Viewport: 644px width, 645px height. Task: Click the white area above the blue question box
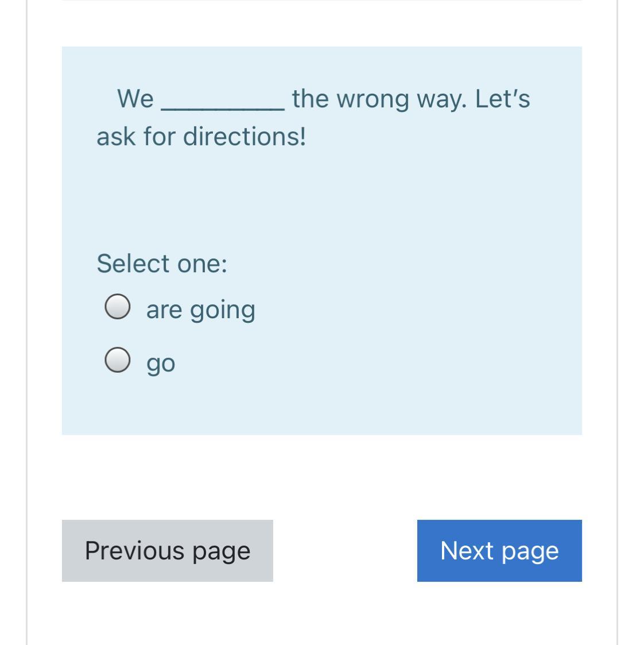(322, 24)
